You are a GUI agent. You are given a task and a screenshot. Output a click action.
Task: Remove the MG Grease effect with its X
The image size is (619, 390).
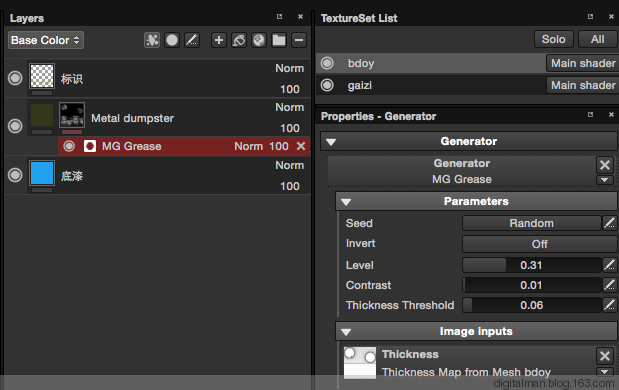(301, 146)
